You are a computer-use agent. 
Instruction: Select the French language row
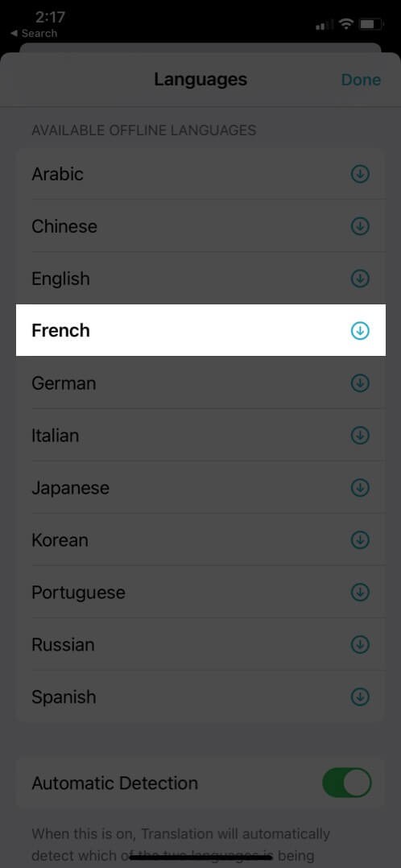200,330
